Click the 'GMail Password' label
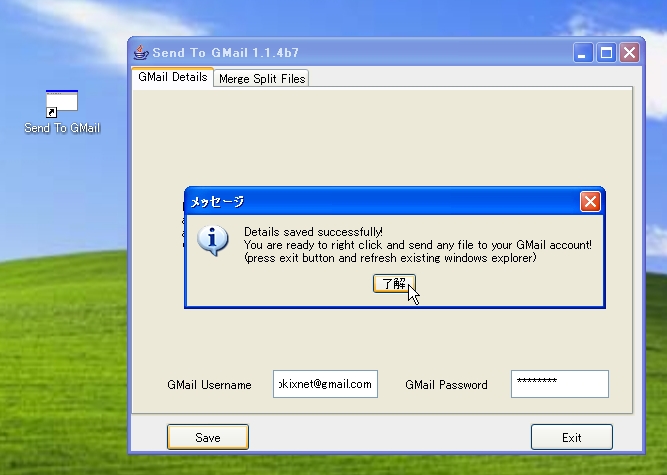The width and height of the screenshot is (667, 475). [446, 385]
